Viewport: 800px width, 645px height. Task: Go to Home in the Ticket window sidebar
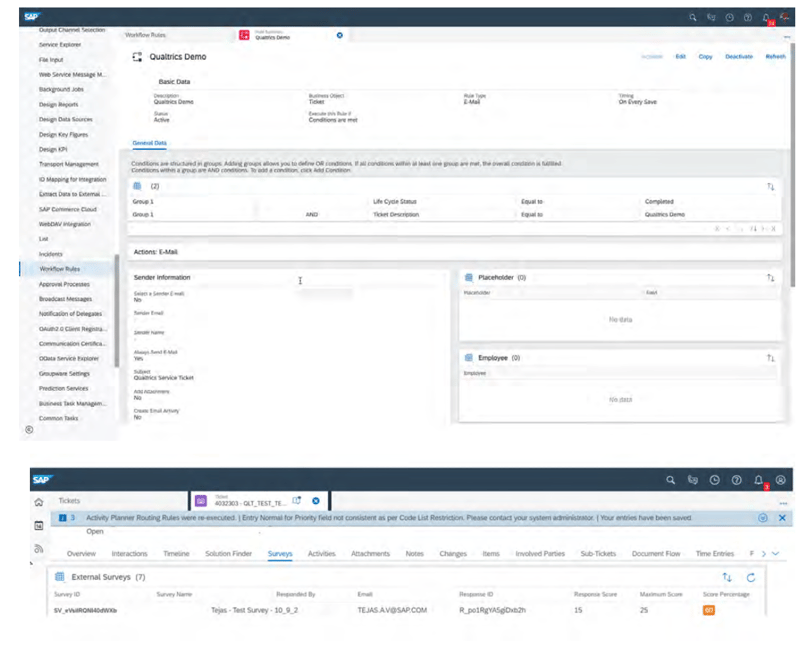click(x=39, y=502)
